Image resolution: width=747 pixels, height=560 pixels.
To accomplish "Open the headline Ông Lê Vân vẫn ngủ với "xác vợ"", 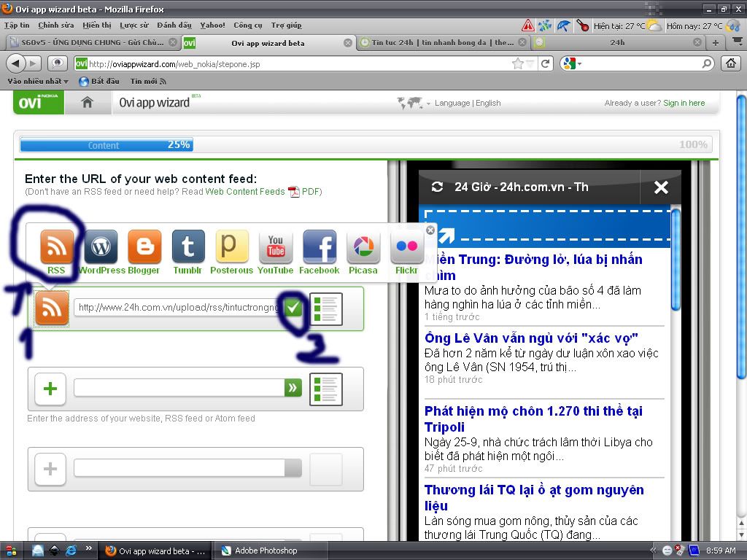I will point(531,338).
